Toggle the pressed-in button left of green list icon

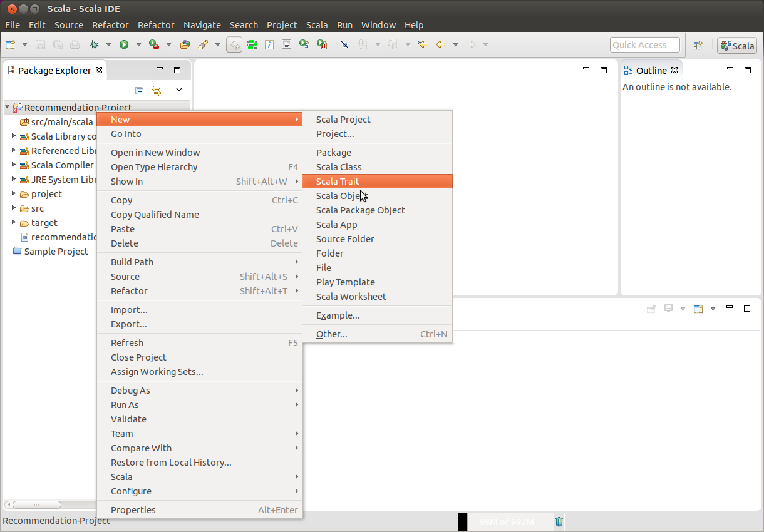(234, 44)
